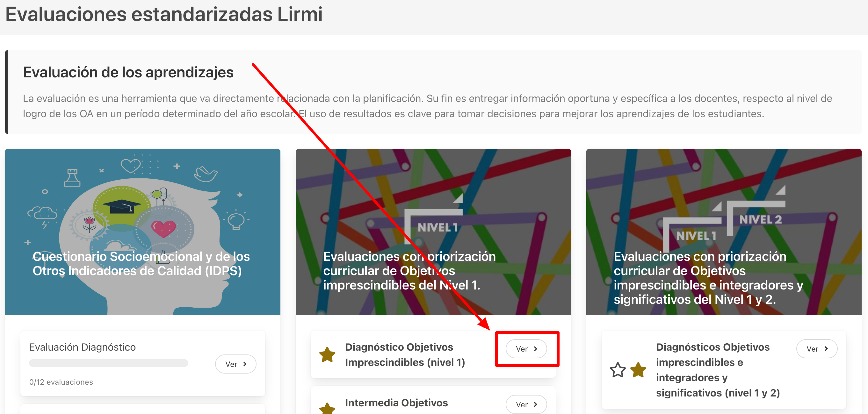Click 'Diagnósticos Objetivos imprescindibles e integradores' title
Image resolution: width=868 pixels, height=414 pixels.
(718, 370)
